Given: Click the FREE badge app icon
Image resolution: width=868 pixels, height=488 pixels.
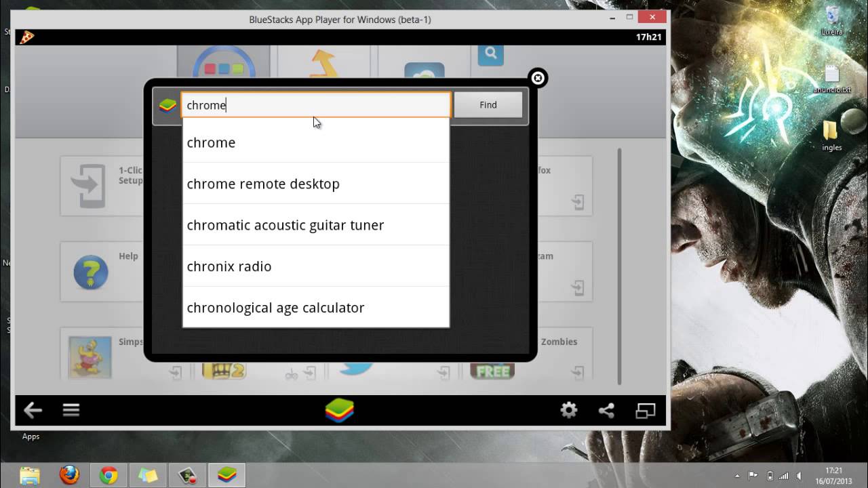Looking at the screenshot, I should [493, 371].
